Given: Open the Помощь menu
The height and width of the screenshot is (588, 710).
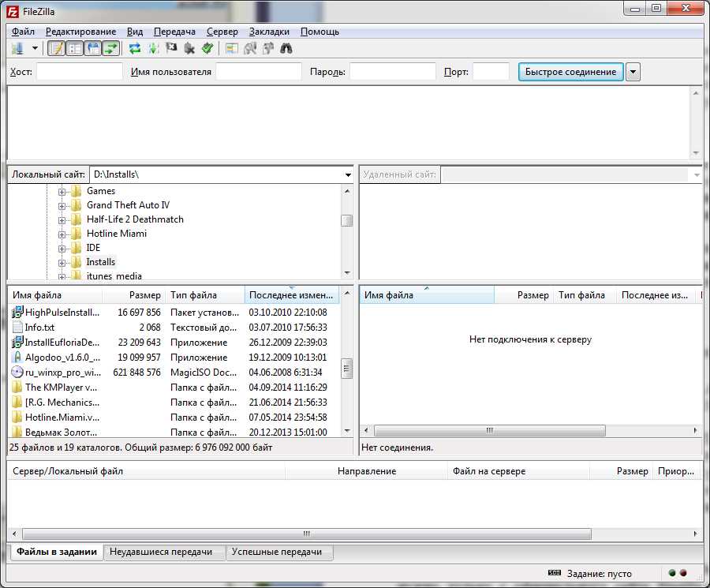Looking at the screenshot, I should pyautogui.click(x=319, y=32).
